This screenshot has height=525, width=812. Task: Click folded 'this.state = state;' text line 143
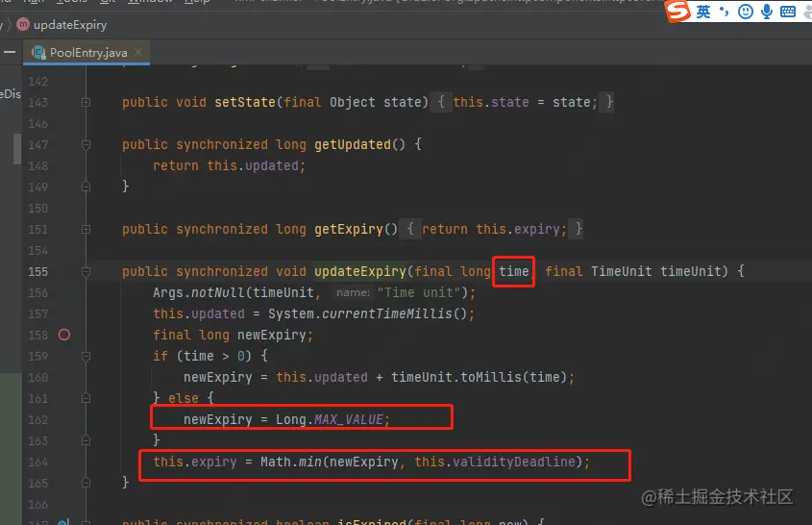525,102
